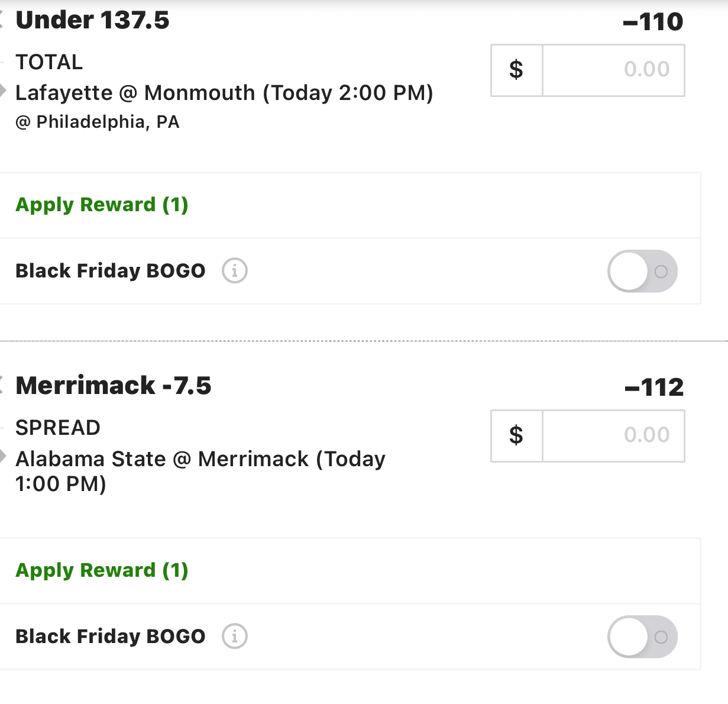Remove the Merrimack -7.5 bet with X
728x704 pixels.
coord(2,386)
